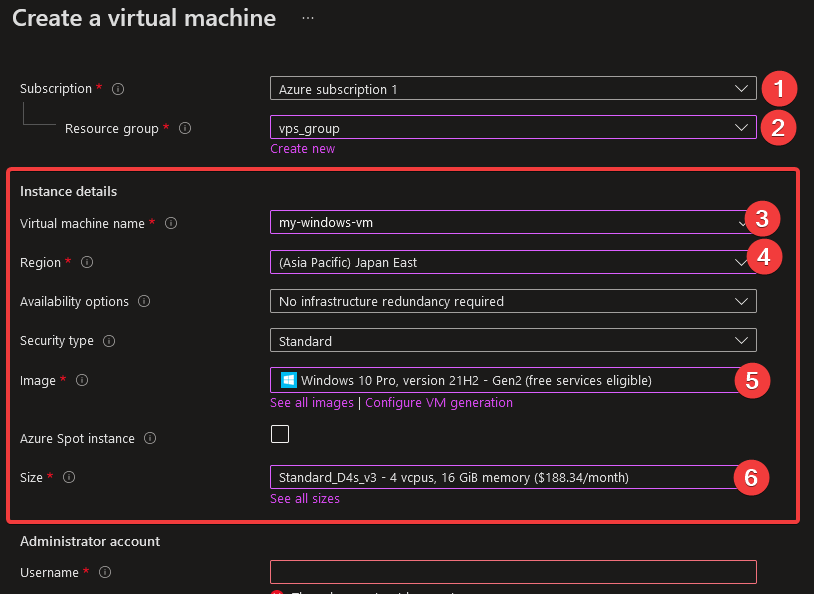Viewport: 814px width, 594px height.
Task: Open the ellipsis menu beside the page title
Action: click(x=308, y=18)
